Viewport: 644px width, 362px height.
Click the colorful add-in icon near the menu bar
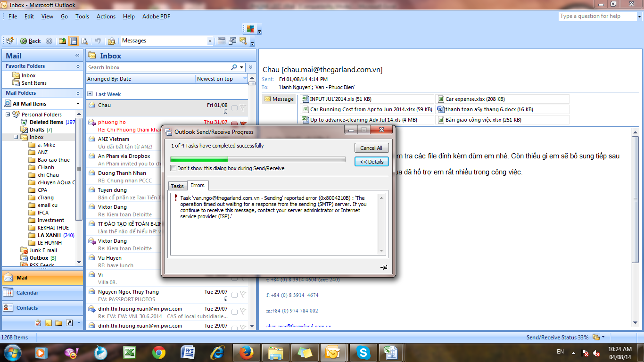click(x=250, y=29)
